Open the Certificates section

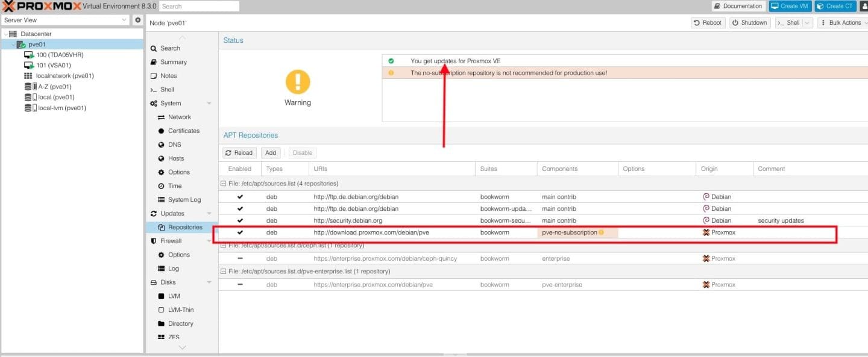coord(183,131)
